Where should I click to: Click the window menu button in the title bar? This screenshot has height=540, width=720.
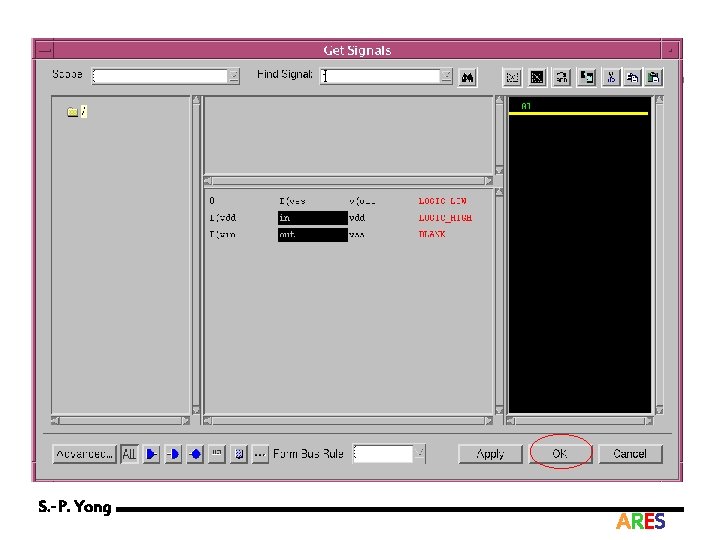[x=45, y=51]
